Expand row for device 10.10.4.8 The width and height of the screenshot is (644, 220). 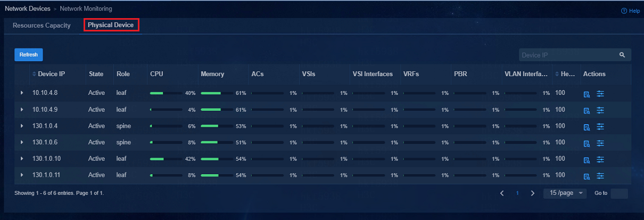click(x=22, y=93)
